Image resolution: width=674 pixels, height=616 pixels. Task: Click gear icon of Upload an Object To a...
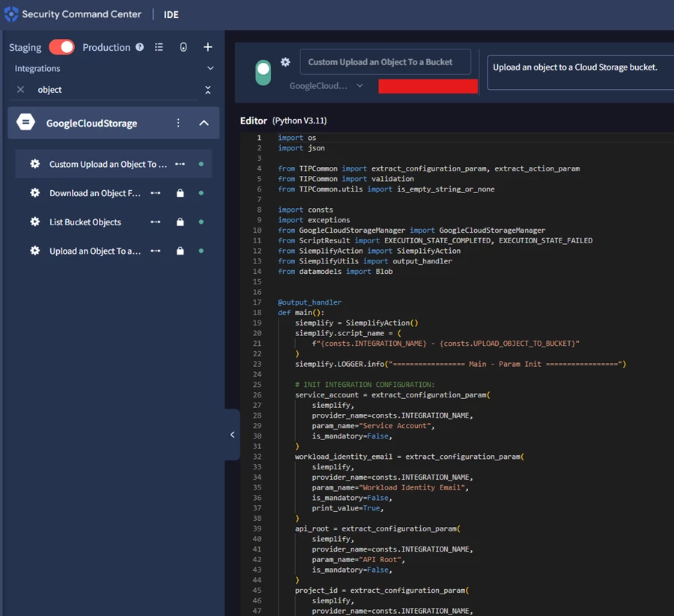[34, 251]
